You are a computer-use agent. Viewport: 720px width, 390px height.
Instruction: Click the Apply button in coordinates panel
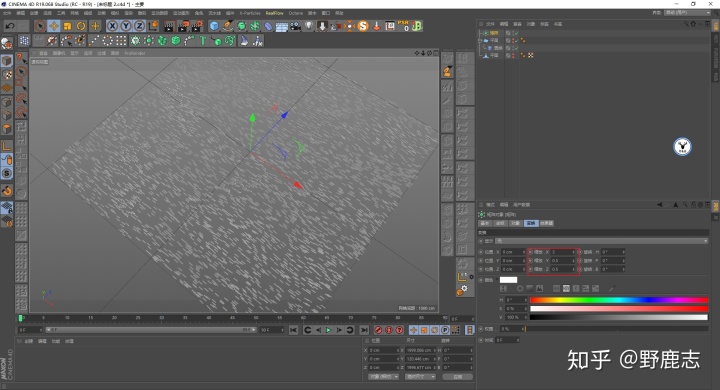coord(457,377)
